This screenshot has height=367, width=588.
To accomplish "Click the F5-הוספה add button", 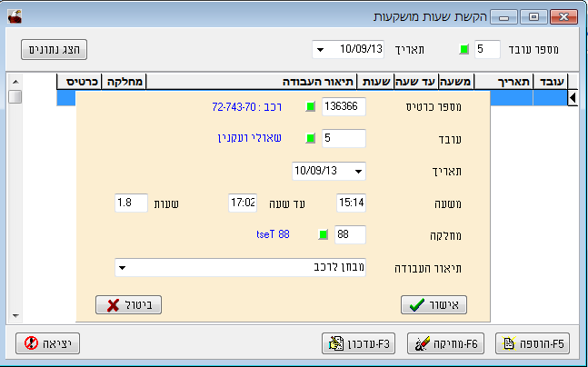I will coord(533,343).
